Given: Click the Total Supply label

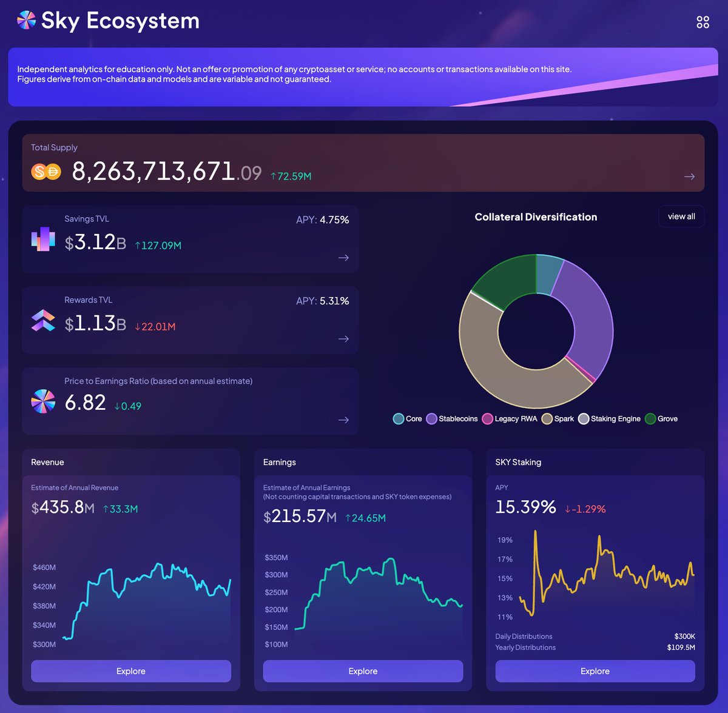Looking at the screenshot, I should (54, 147).
